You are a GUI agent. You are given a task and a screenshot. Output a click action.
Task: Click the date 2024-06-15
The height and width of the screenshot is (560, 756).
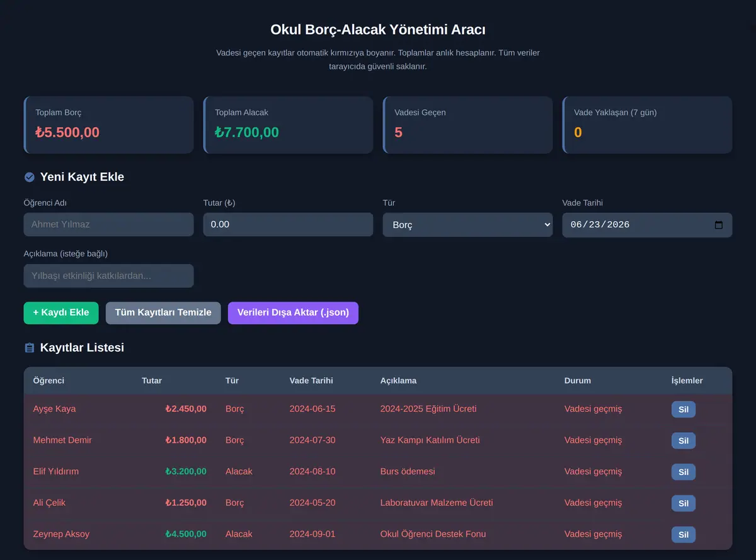(312, 409)
